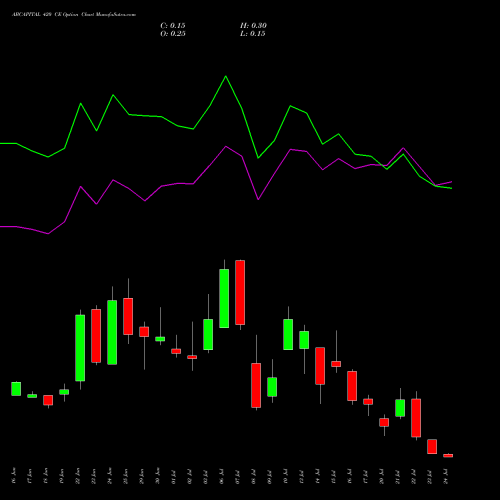500x500 pixels.
Task: Select the open value 'O: 0.25'
Action: coord(173,34)
